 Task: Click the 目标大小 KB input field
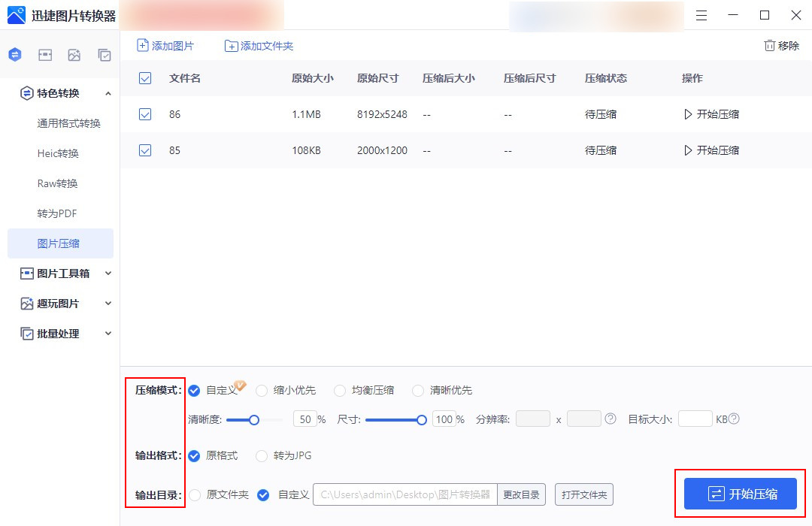[695, 419]
